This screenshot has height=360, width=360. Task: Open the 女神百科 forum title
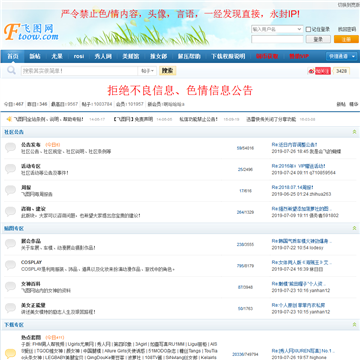coord(31,284)
